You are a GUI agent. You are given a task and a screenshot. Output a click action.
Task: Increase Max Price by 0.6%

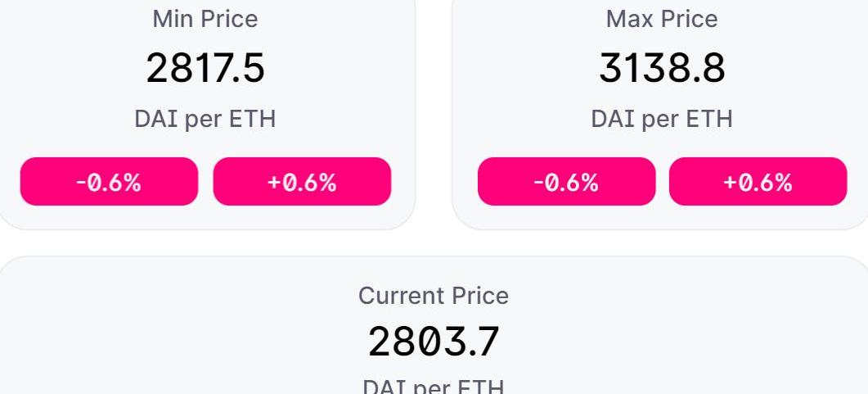click(x=758, y=182)
